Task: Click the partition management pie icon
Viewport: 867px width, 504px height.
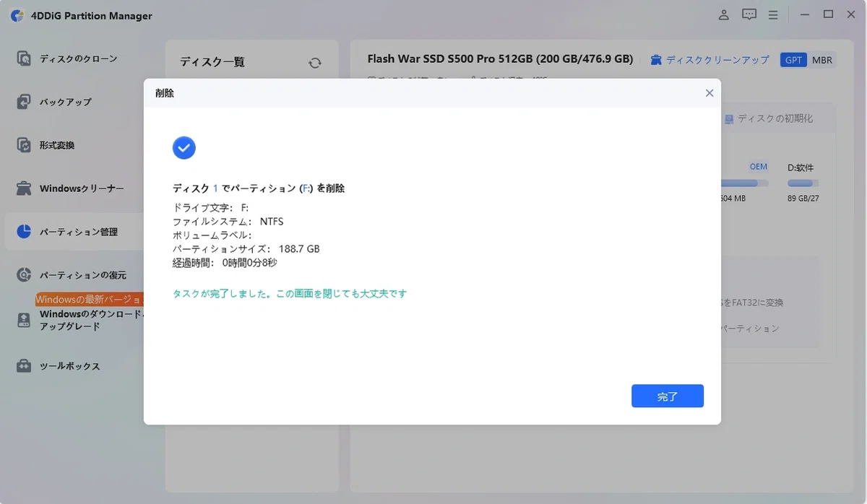Action: (24, 232)
